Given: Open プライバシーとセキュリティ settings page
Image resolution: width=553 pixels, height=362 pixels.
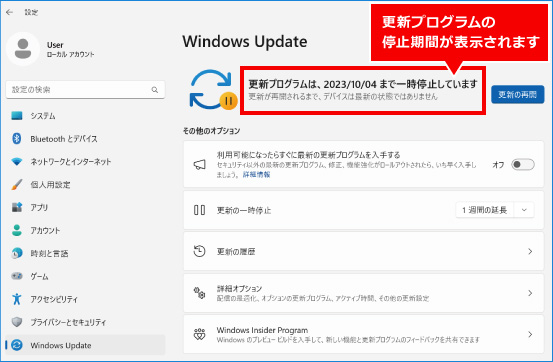Looking at the screenshot, I should coord(85,322).
